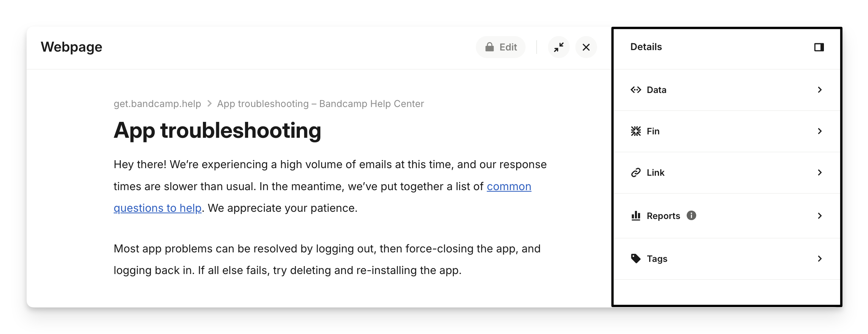Click the Link chain icon
868x334 pixels.
click(636, 173)
